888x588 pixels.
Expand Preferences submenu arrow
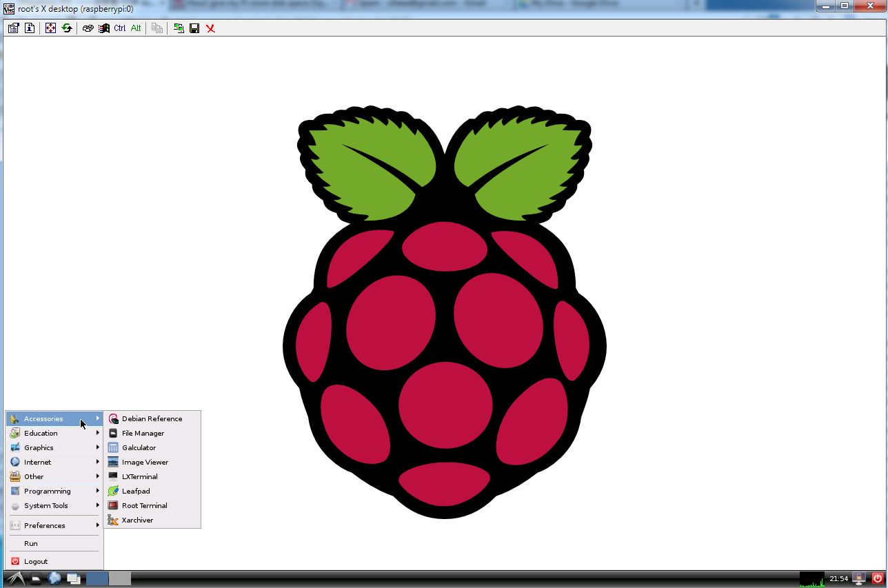coord(98,526)
